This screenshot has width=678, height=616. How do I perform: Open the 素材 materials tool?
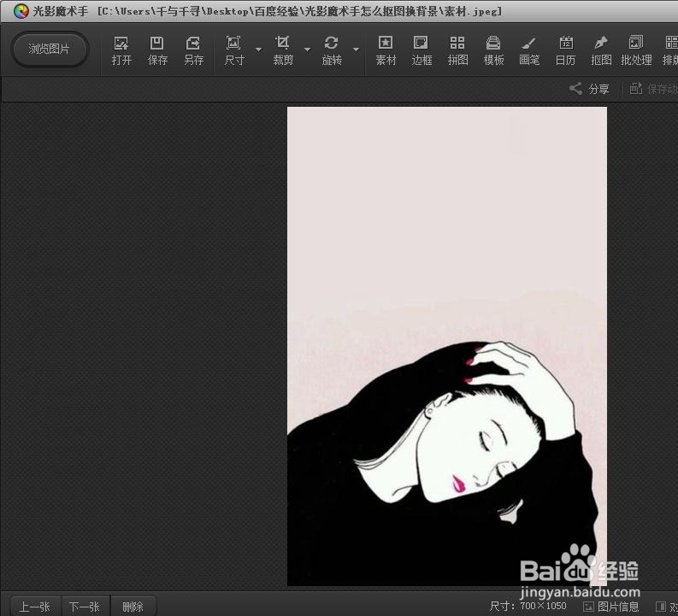click(x=386, y=50)
